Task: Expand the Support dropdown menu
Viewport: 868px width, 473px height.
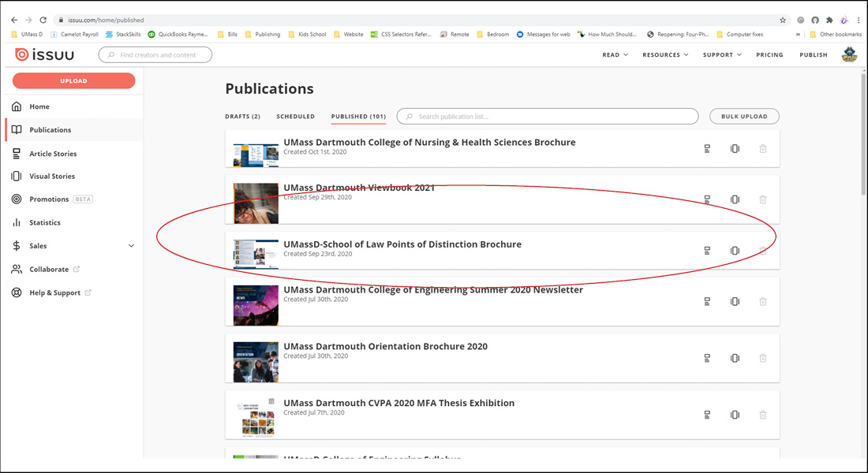Action: pos(722,55)
